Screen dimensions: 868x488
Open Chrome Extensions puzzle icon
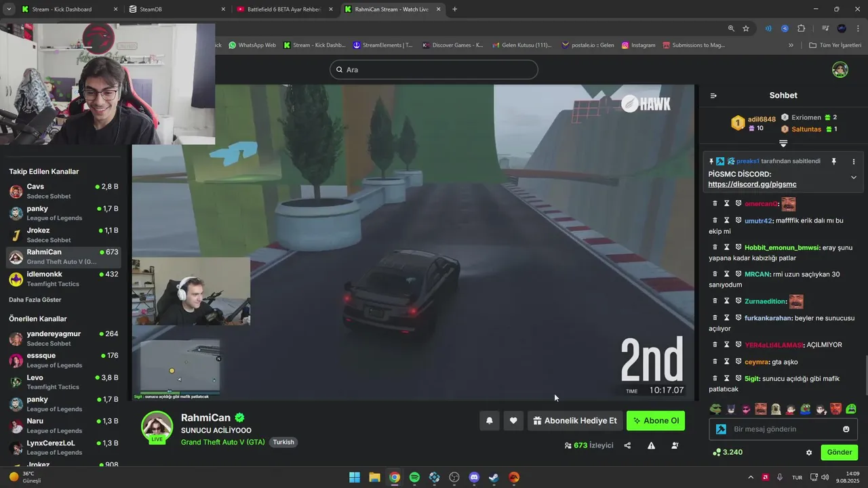[802, 28]
